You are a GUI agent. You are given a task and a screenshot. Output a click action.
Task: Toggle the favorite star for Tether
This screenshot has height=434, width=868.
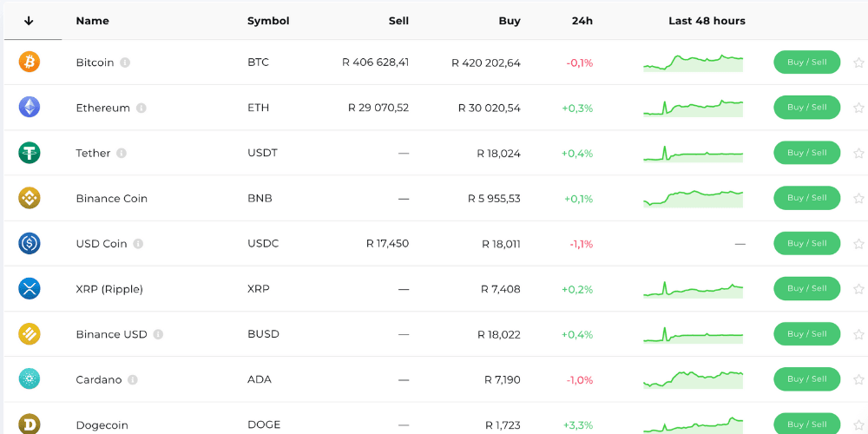[858, 153]
